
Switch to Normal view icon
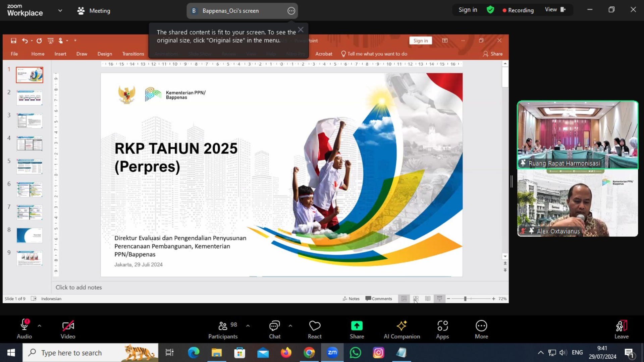tap(404, 299)
